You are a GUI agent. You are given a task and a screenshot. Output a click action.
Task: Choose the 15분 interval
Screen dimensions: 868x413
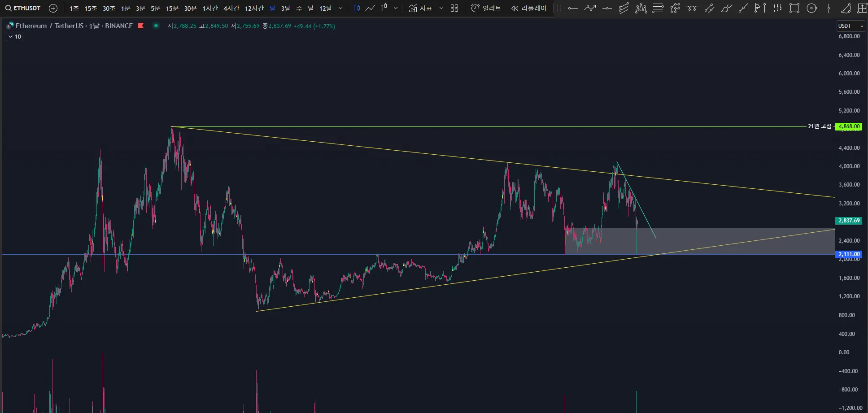tap(172, 8)
